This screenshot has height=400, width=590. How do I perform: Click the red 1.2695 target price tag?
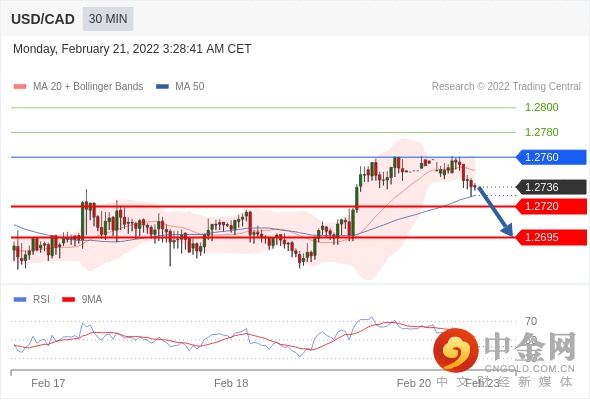pyautogui.click(x=551, y=238)
